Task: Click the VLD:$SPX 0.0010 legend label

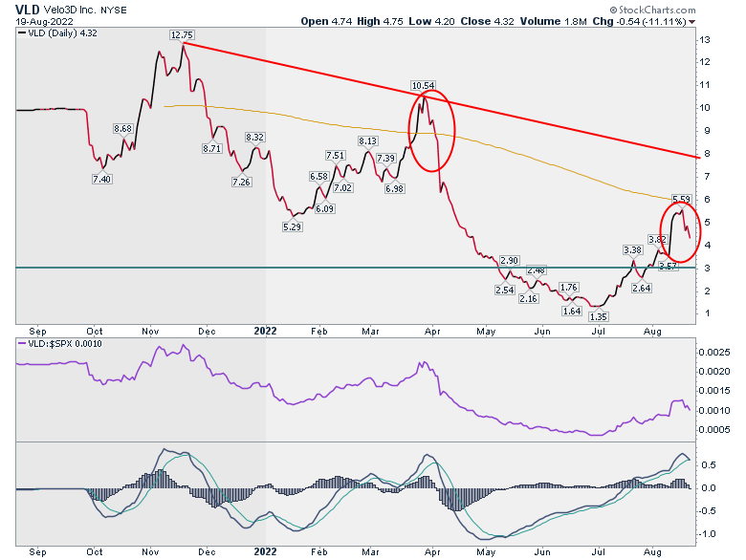Action: point(60,344)
